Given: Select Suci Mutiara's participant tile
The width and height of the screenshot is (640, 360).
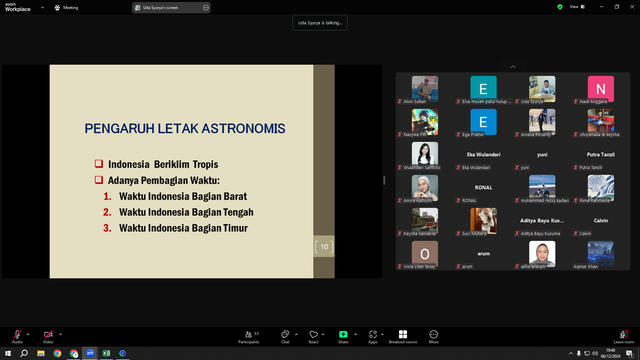Looking at the screenshot, I should 483,222.
